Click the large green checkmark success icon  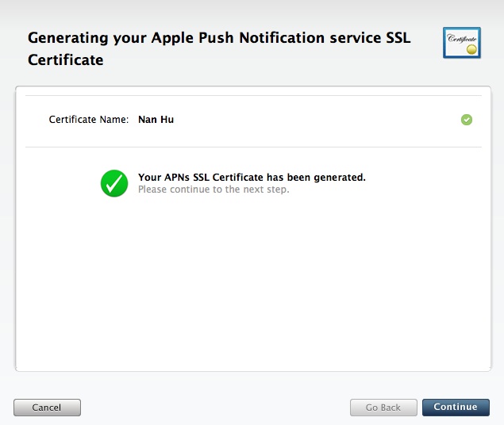(x=114, y=183)
